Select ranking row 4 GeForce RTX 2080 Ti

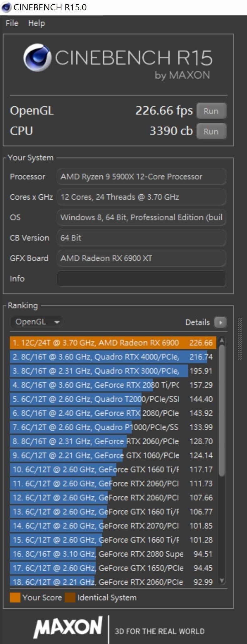pos(113,385)
